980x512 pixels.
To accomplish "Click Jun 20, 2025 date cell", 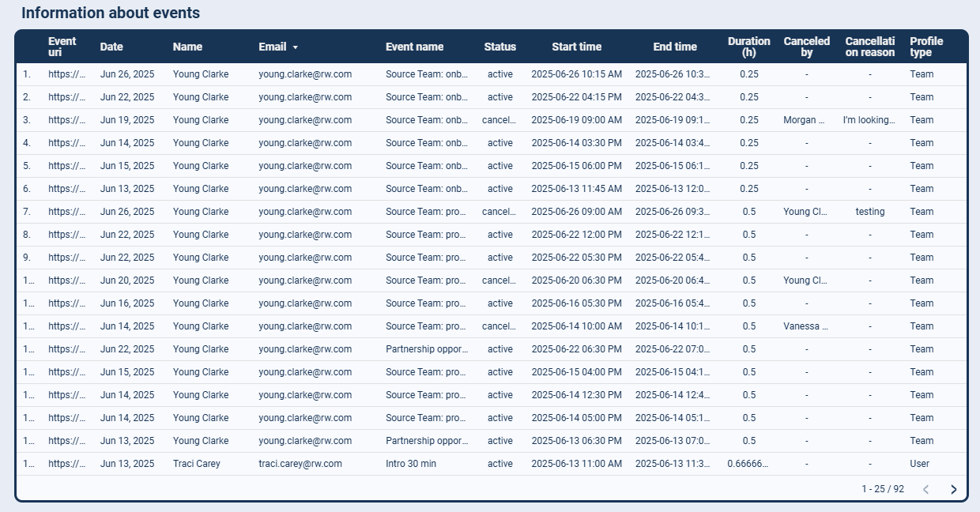I will 127,280.
